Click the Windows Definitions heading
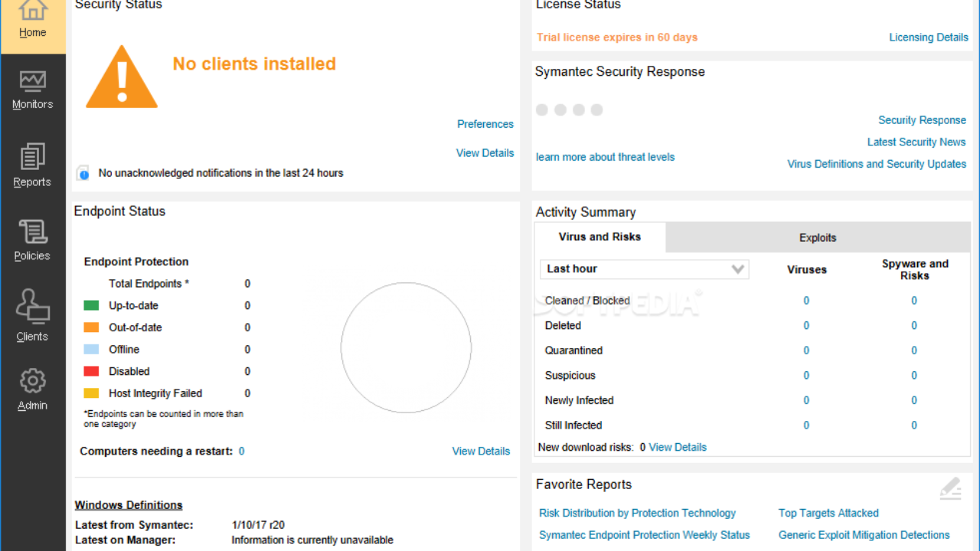Screen dimensions: 980x551 click(x=129, y=505)
